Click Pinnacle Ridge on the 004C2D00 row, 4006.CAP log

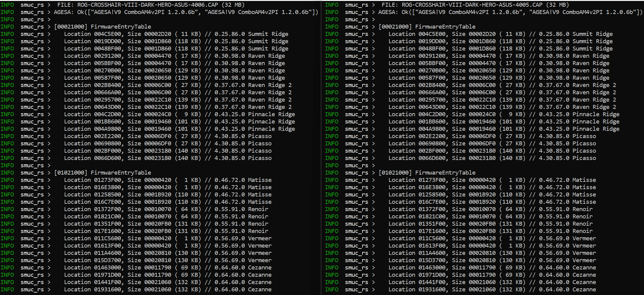[271, 114]
